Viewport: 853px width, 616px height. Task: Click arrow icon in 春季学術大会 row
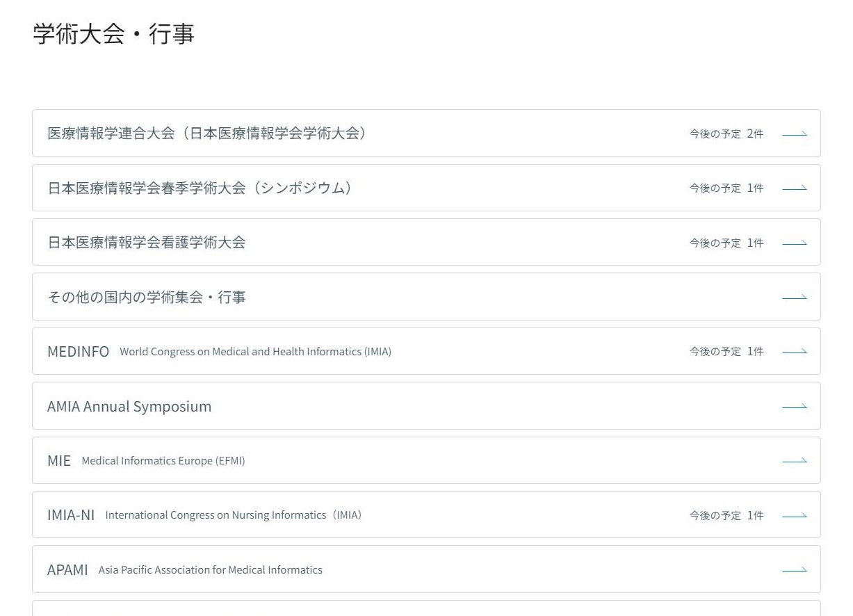[x=795, y=188]
